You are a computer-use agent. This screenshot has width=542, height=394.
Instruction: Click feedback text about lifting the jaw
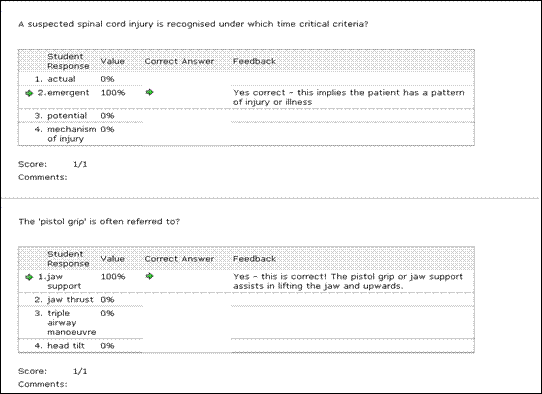(x=348, y=281)
